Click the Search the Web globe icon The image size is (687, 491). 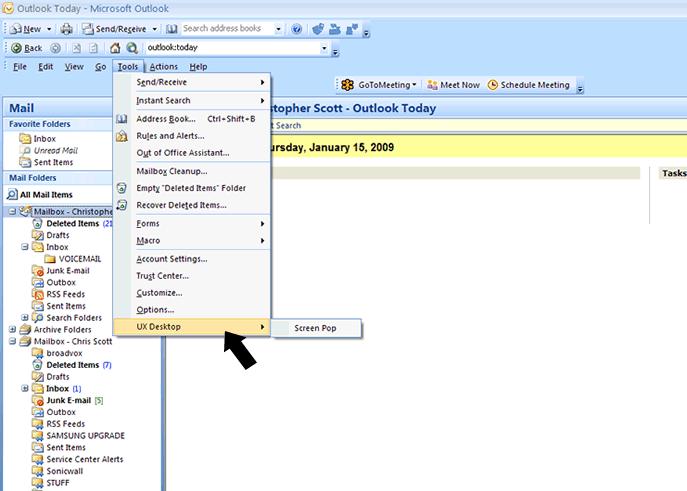[x=131, y=48]
